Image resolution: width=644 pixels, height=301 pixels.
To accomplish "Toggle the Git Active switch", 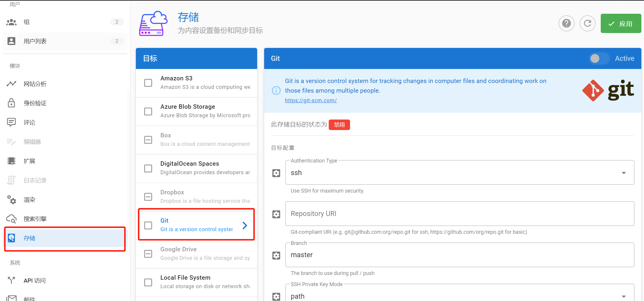I will coord(599,58).
